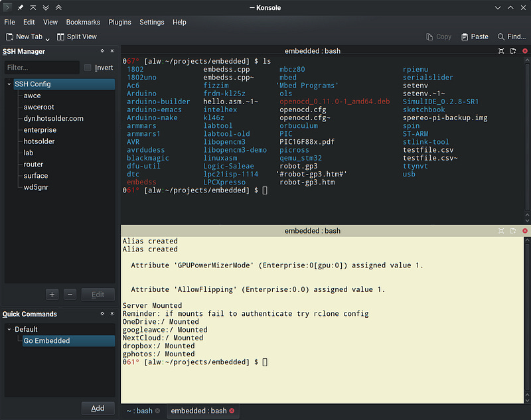The width and height of the screenshot is (531, 420).
Task: Maximize the top terminal split pane
Action: click(501, 51)
